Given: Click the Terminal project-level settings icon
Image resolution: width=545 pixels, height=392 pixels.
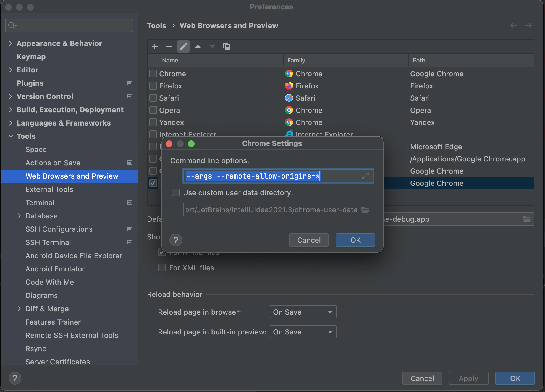Looking at the screenshot, I should (129, 202).
